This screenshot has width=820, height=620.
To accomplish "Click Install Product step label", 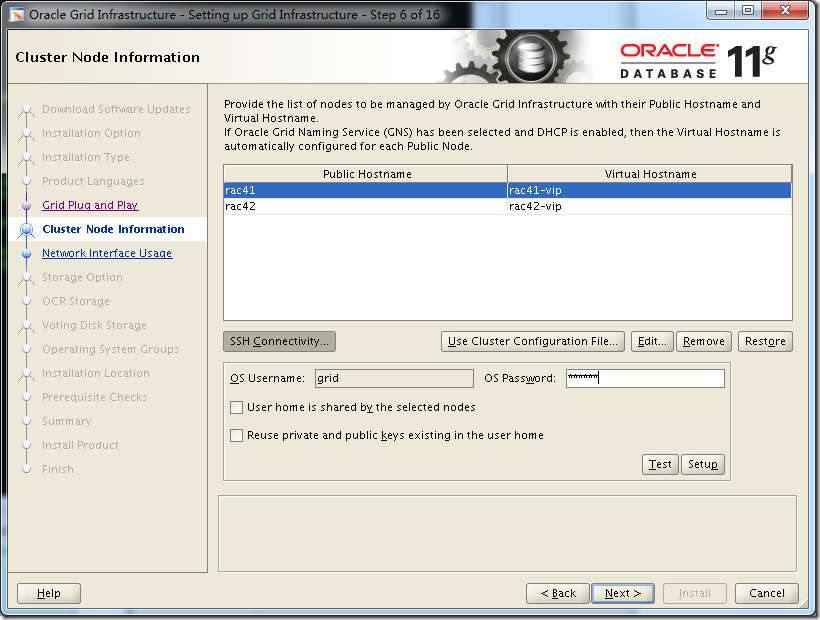I will 80,445.
